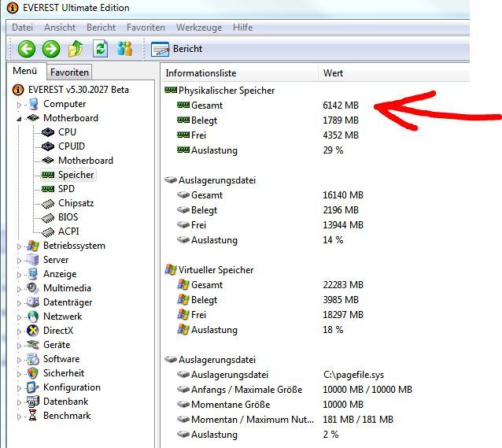Viewport: 502px width, 448px height.
Task: Select the 16140 MB value
Action: (343, 195)
